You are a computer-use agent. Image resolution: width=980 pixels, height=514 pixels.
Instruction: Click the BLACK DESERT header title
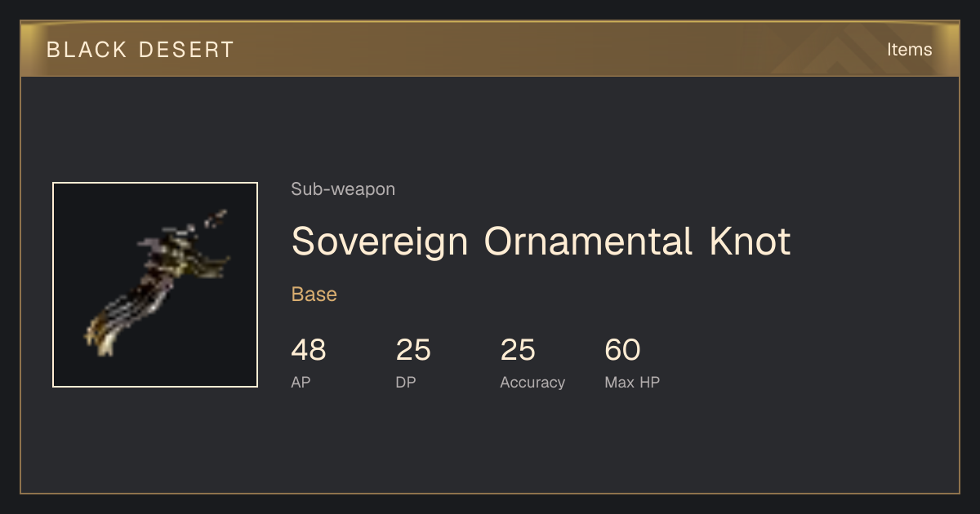pos(140,50)
